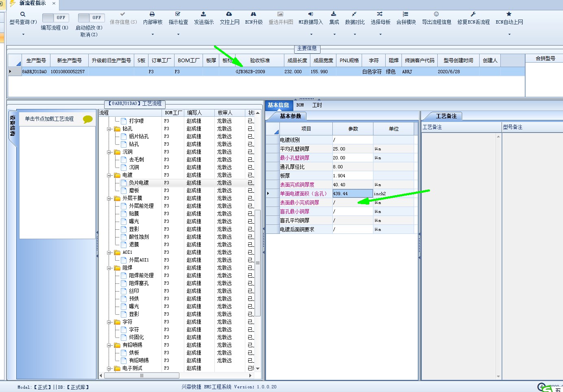Click the process tree horizontal scrollbar

(142, 375)
